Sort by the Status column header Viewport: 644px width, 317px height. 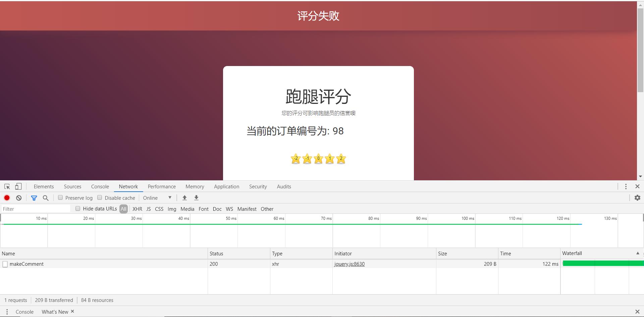239,254
